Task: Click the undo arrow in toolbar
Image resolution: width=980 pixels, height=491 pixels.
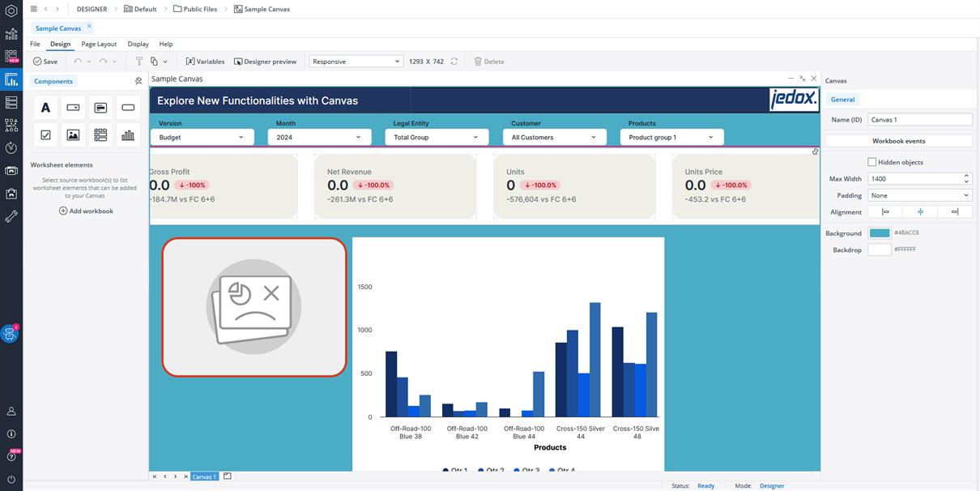Action: click(x=78, y=62)
